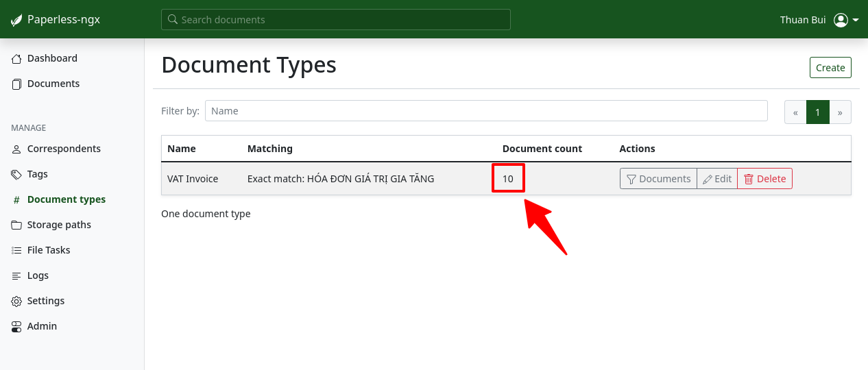Open Documents in the sidebar
Screen dimensions: 868x370
[x=53, y=84]
